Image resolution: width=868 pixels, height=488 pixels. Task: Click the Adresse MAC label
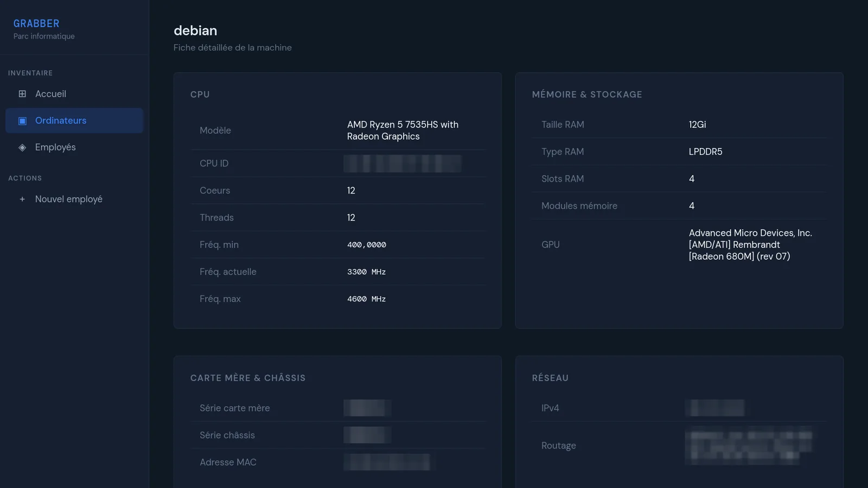tap(228, 462)
